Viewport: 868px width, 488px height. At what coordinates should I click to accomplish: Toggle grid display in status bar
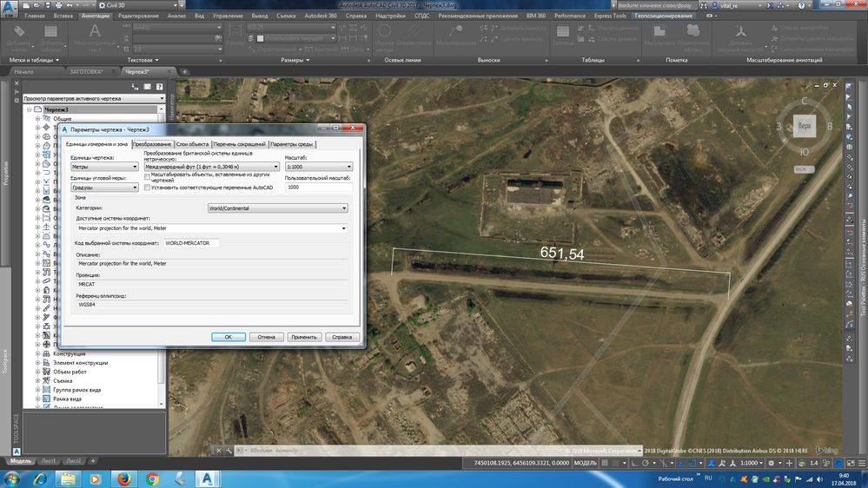click(x=605, y=463)
